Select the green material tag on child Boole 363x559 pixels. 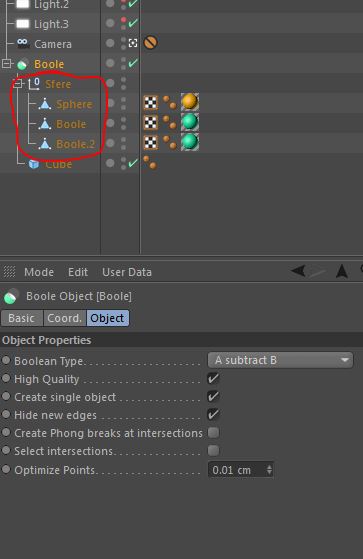(x=190, y=122)
